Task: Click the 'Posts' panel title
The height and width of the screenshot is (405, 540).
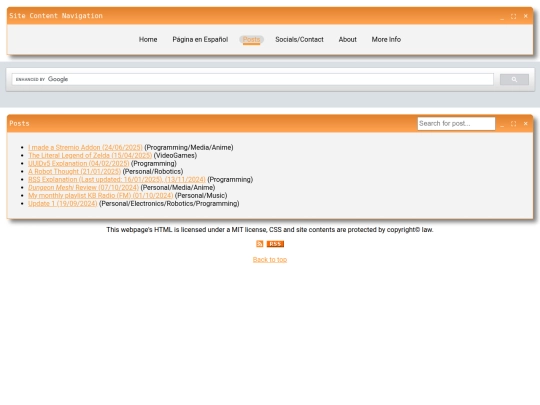Action: tap(19, 124)
